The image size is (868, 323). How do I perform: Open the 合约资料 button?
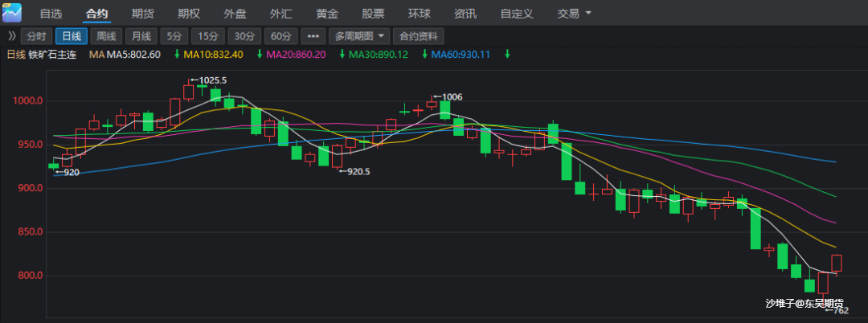[419, 36]
